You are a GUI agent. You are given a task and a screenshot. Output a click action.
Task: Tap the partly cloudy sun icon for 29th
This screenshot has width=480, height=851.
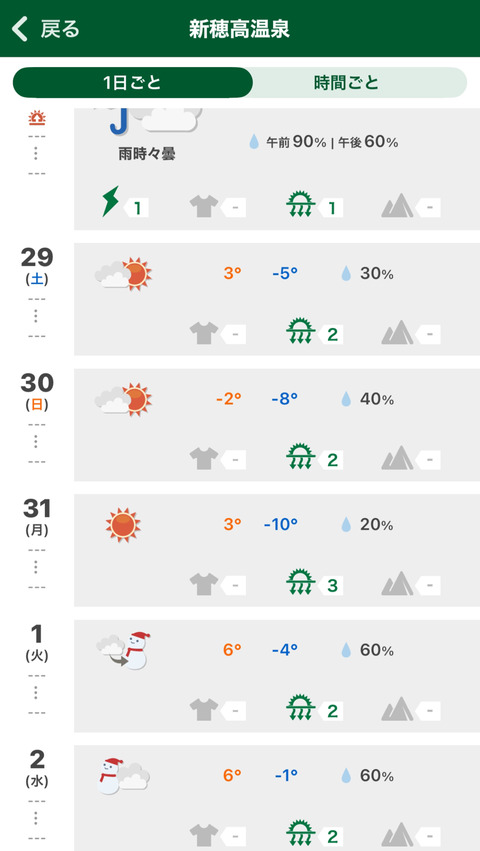pos(123,274)
